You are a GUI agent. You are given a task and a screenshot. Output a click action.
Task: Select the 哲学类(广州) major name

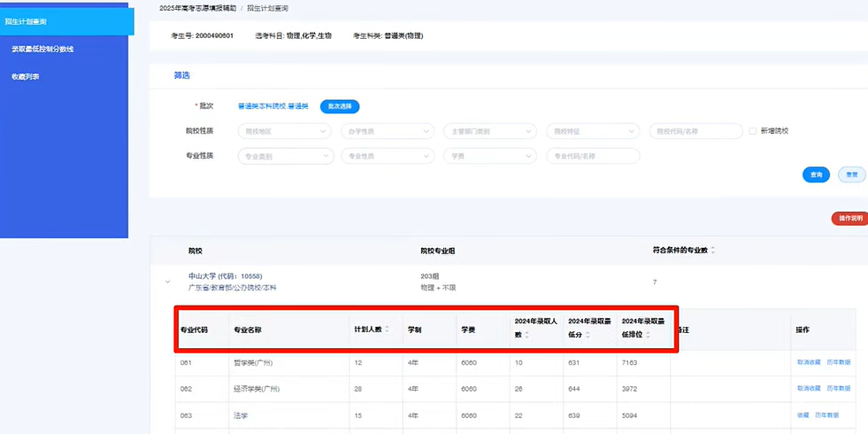pyautogui.click(x=253, y=362)
